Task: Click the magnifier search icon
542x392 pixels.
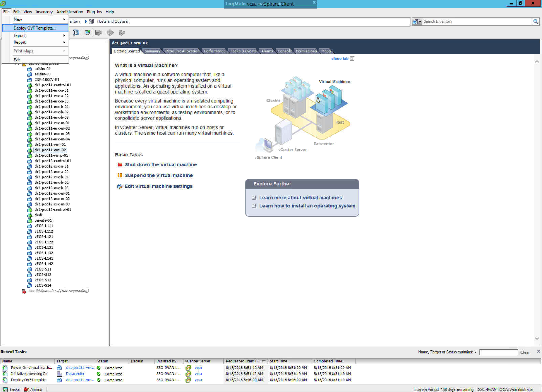Action: click(535, 21)
